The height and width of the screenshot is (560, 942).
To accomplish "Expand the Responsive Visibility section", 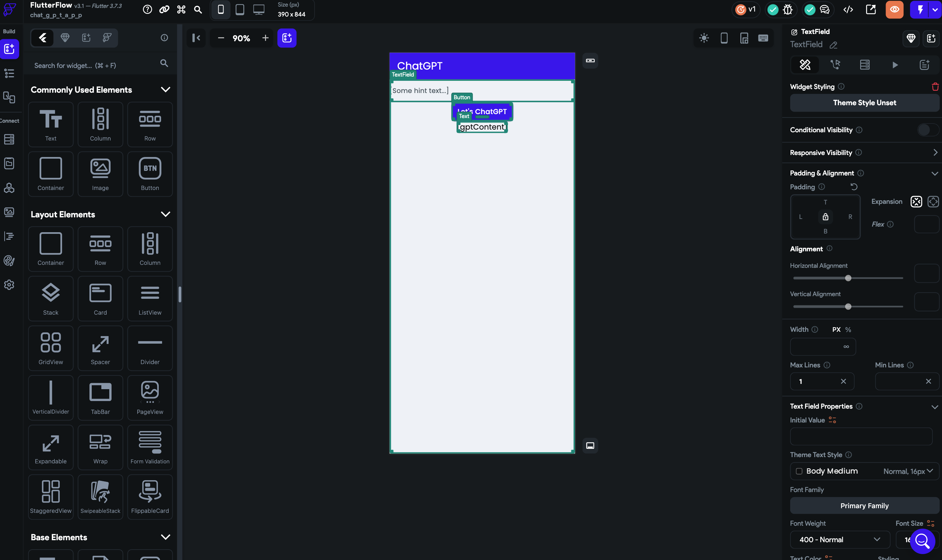I will 935,152.
